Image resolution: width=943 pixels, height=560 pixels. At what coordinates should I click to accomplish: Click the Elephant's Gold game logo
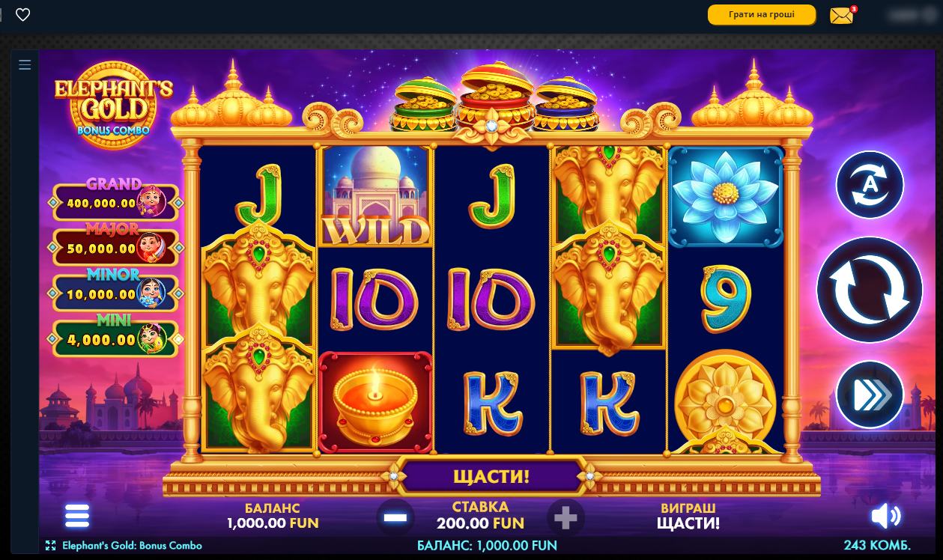coord(114,103)
